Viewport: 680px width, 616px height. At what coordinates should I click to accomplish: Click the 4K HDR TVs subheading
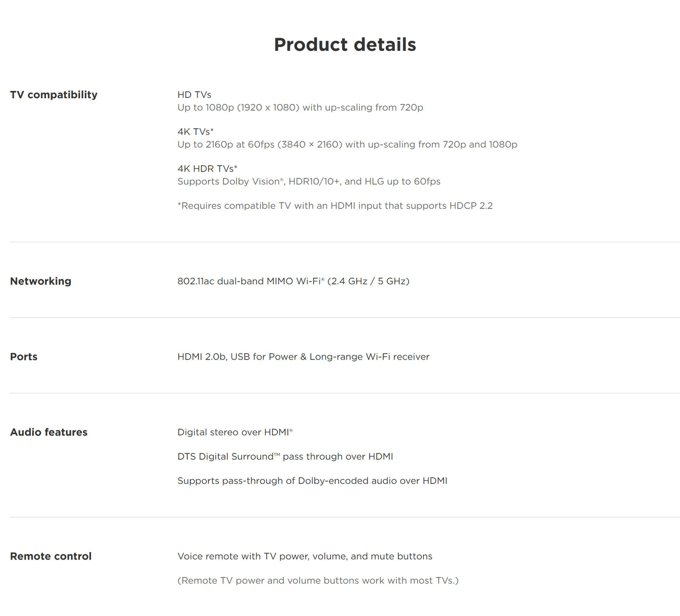click(207, 168)
